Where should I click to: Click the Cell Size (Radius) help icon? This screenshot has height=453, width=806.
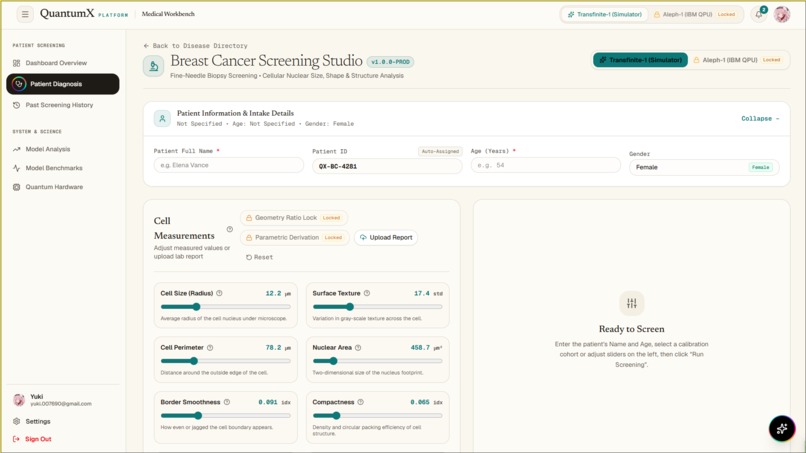219,293
